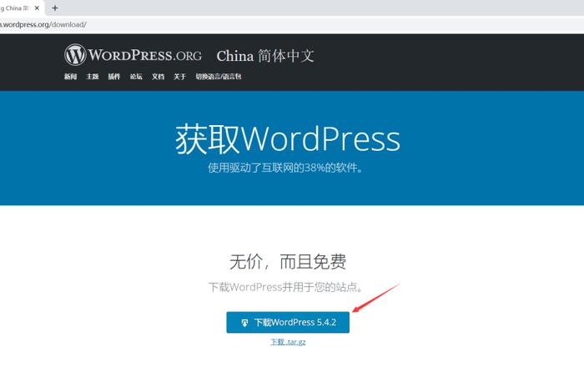Open the 文档 menu item
This screenshot has height=392, width=584.
[x=158, y=77]
